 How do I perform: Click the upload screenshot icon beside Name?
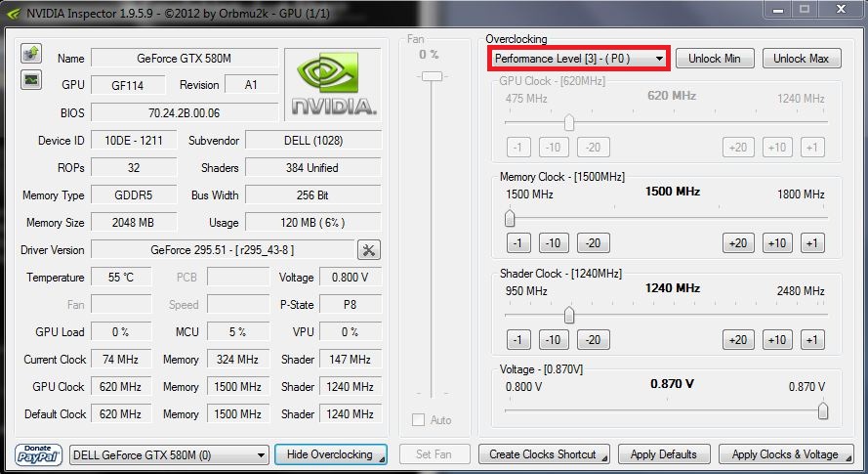pos(31,53)
